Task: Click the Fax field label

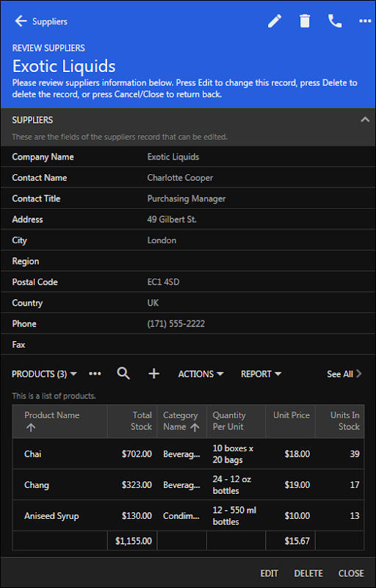Action: (18, 345)
